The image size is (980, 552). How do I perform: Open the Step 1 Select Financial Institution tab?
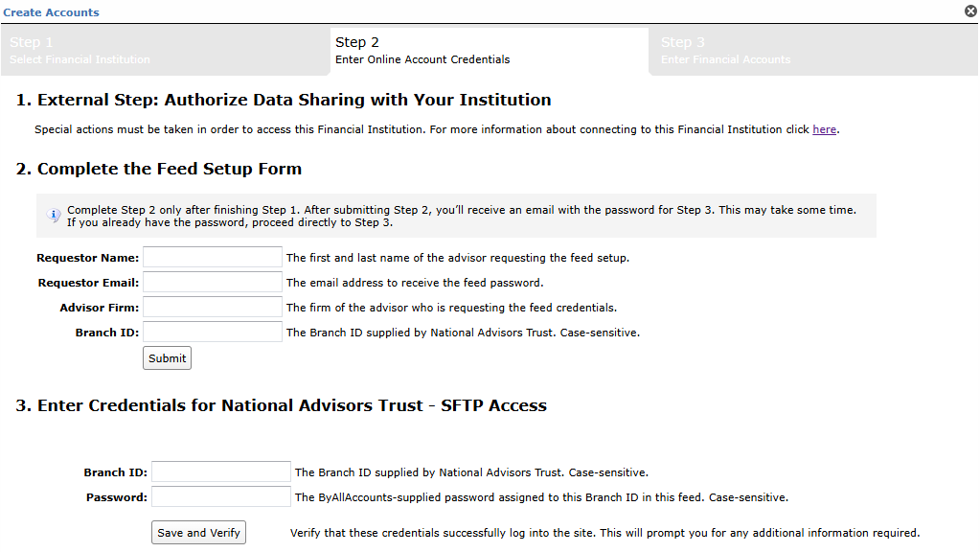coord(165,51)
